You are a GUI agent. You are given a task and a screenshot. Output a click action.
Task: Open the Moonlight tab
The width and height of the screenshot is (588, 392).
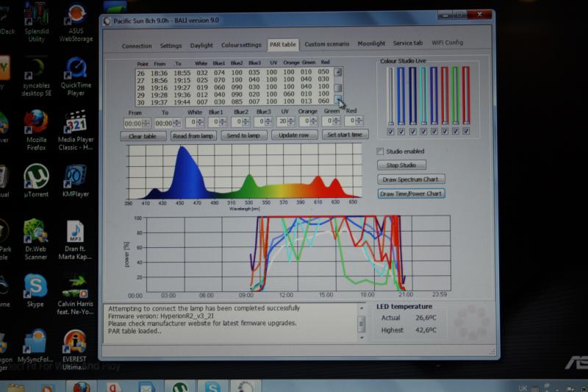(371, 44)
